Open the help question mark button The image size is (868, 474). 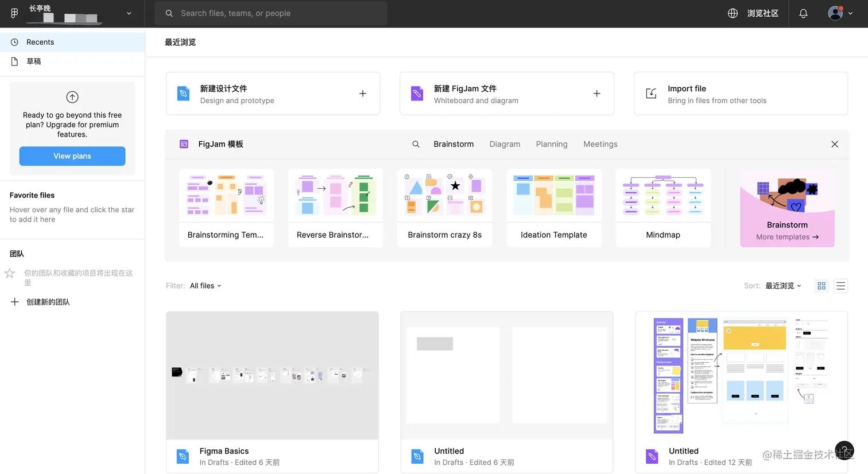[x=844, y=450]
